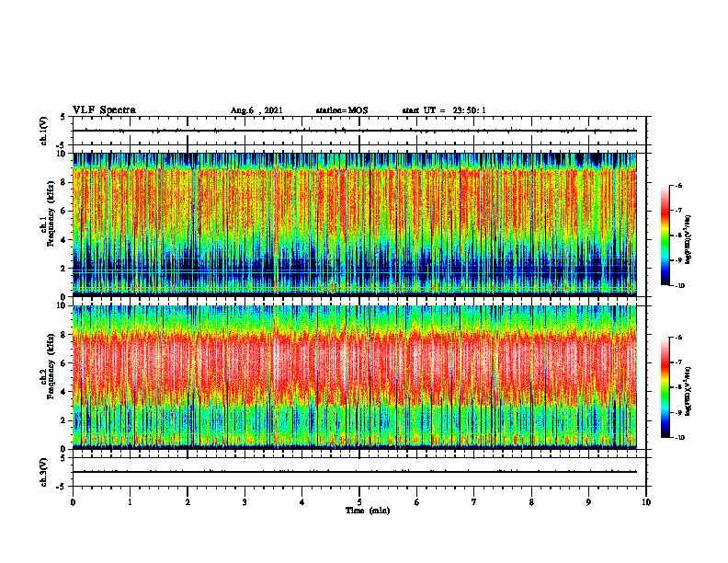
Task: Click time axis tick label "3"
Action: [245, 502]
